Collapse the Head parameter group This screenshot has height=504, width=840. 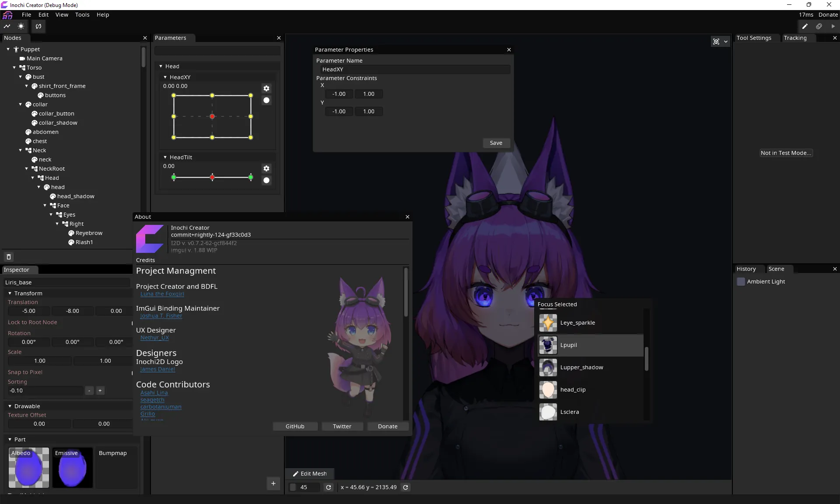tap(161, 66)
